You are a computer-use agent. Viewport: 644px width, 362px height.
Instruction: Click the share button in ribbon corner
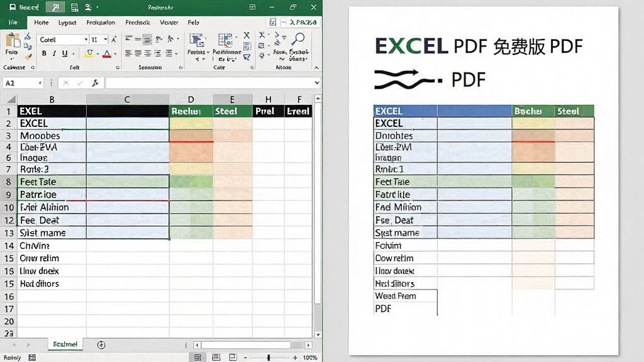tap(303, 22)
